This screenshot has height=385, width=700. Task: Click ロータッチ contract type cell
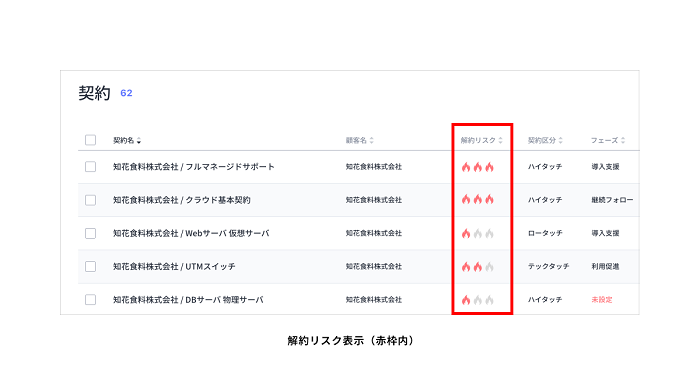click(545, 233)
